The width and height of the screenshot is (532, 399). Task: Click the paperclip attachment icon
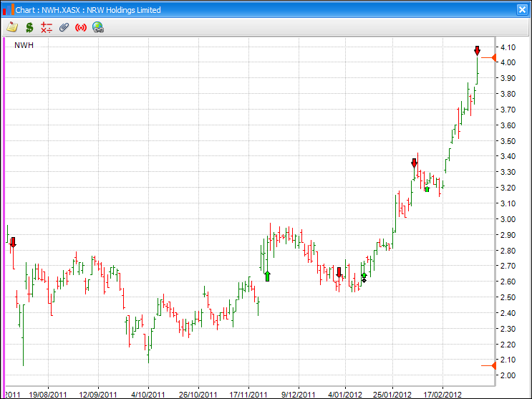click(64, 27)
